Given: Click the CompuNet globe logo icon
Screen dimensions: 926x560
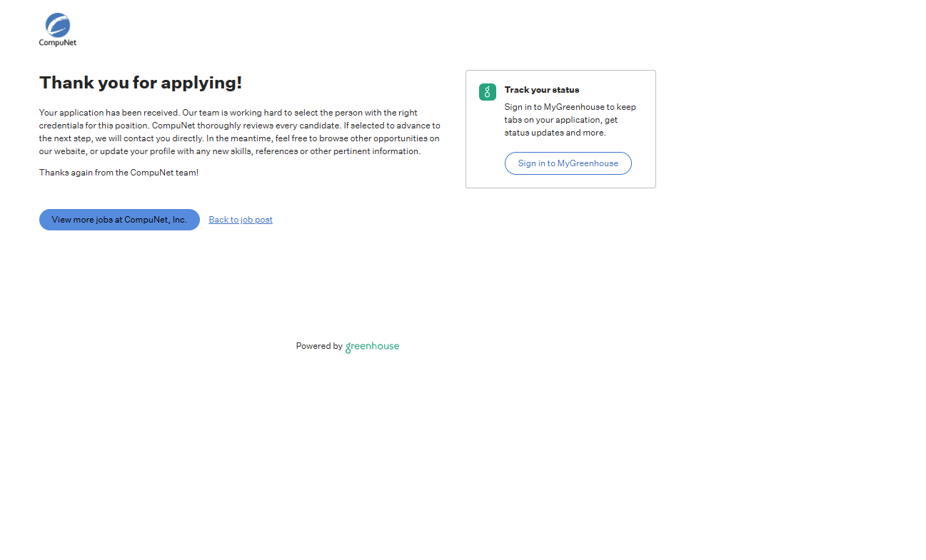Looking at the screenshot, I should click(x=58, y=25).
